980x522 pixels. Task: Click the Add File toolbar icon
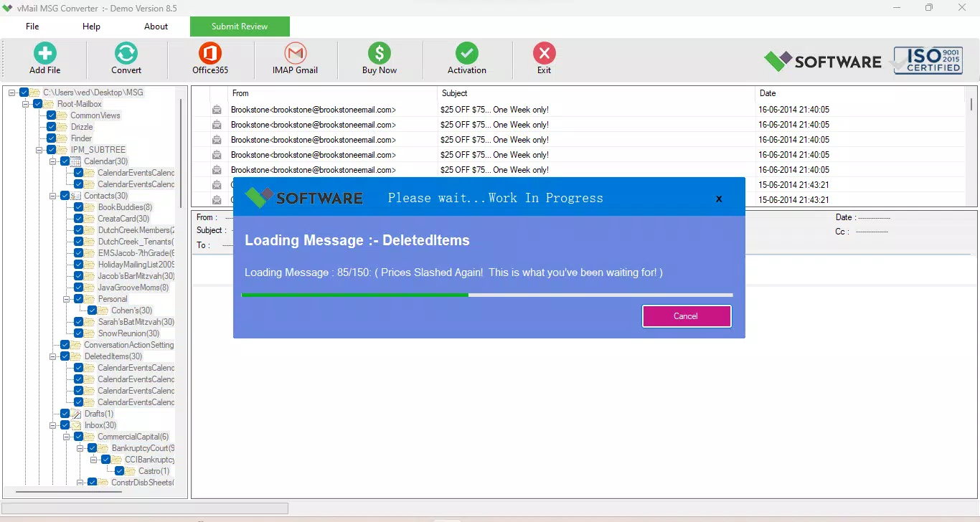(44, 53)
